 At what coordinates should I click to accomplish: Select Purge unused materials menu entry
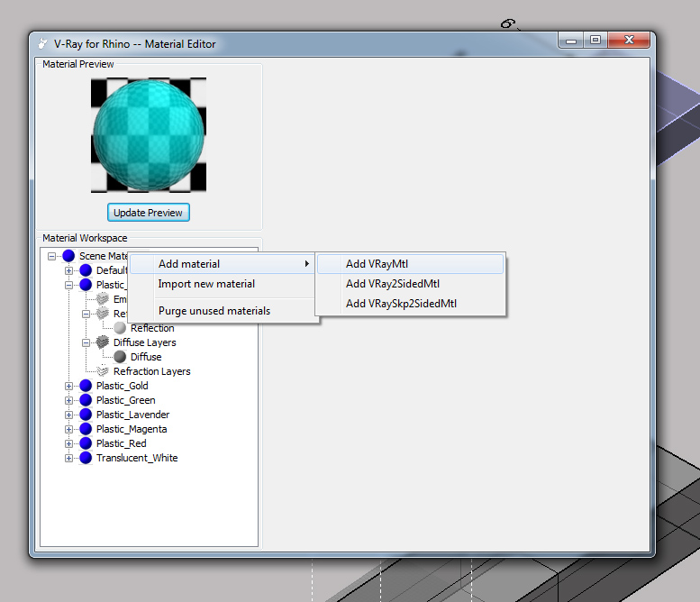pyautogui.click(x=222, y=311)
